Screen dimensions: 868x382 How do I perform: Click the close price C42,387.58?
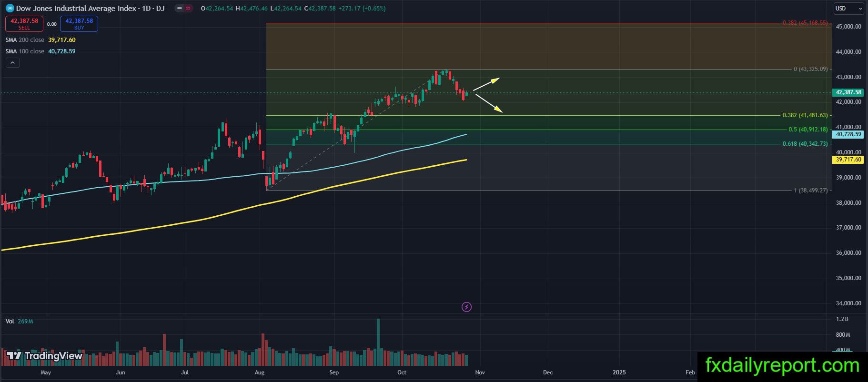click(x=320, y=9)
